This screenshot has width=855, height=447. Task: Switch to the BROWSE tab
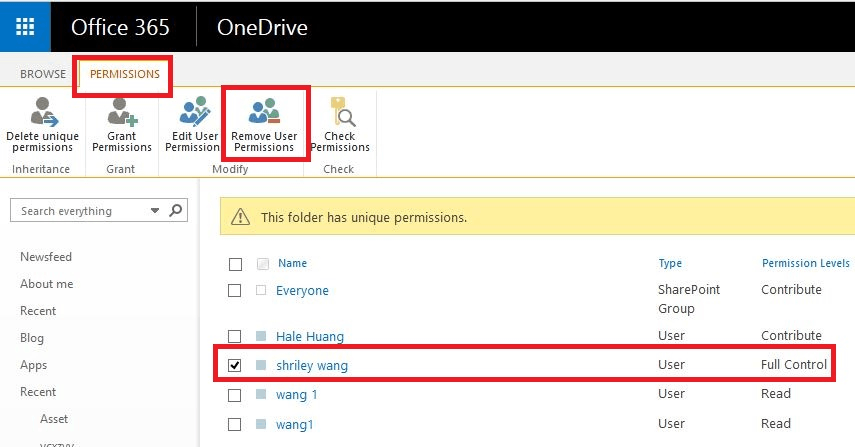pyautogui.click(x=43, y=74)
